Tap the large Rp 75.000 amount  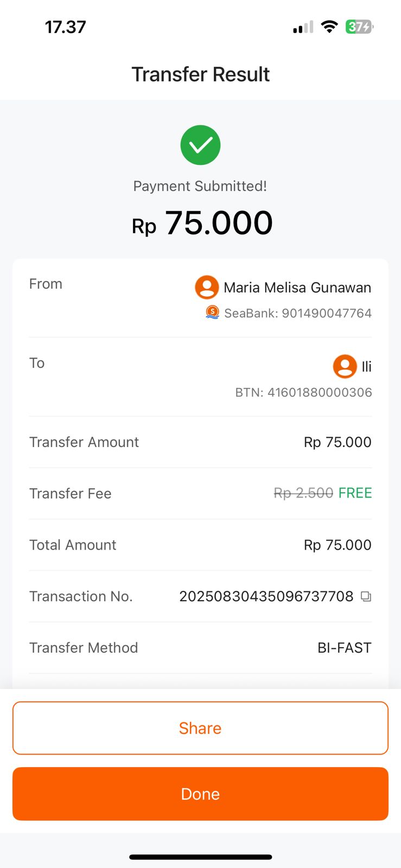[x=202, y=223]
